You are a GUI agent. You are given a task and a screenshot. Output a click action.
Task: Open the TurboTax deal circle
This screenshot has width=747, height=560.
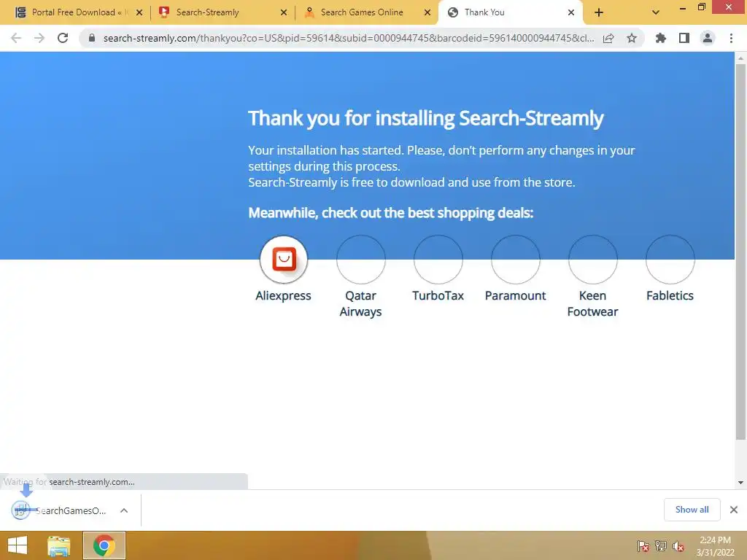click(438, 260)
